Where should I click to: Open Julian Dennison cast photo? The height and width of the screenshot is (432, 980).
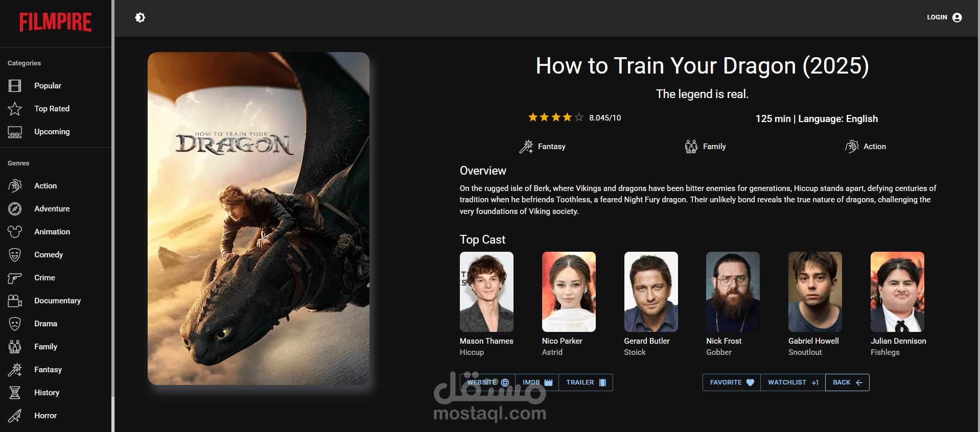click(897, 292)
